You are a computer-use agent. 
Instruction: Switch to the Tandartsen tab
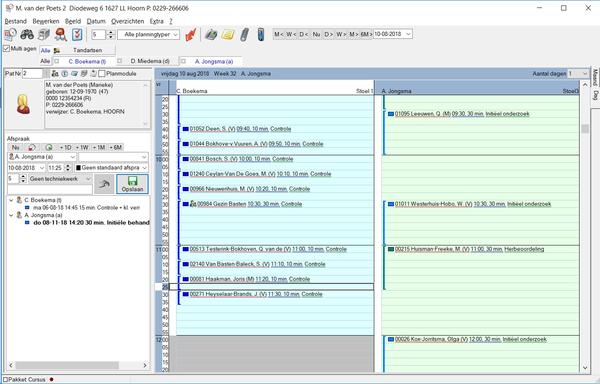[87, 50]
